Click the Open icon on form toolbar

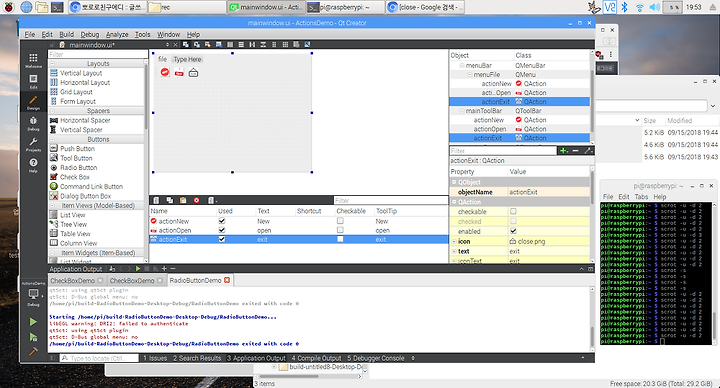click(179, 72)
